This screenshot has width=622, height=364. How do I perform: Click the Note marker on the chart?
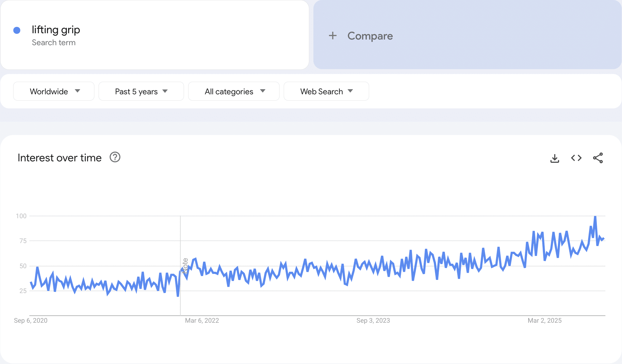[185, 266]
